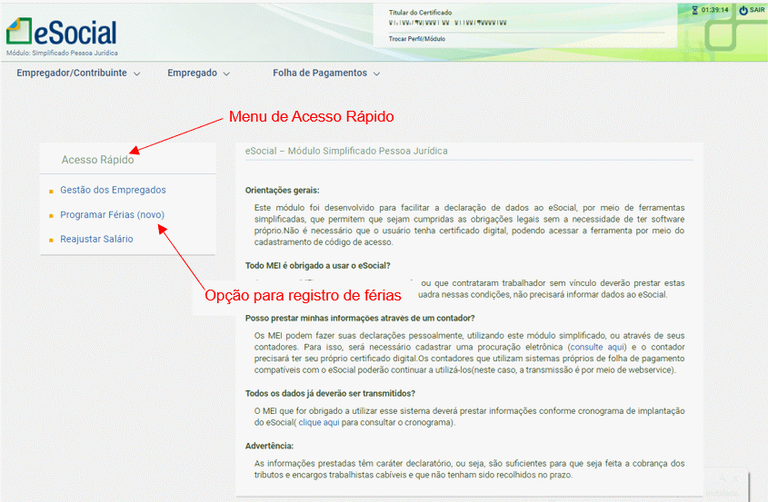Click the eSocial logo

point(61,32)
